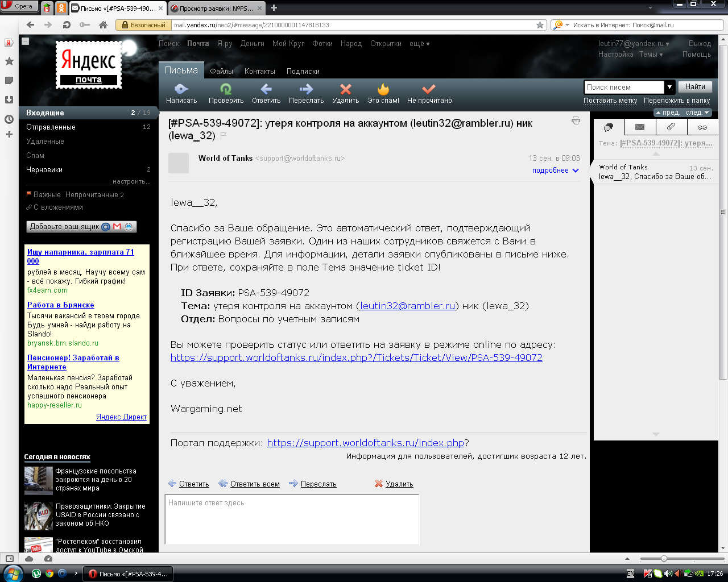Click the quick reply text area
The height and width of the screenshot is (582, 728).
[292, 519]
